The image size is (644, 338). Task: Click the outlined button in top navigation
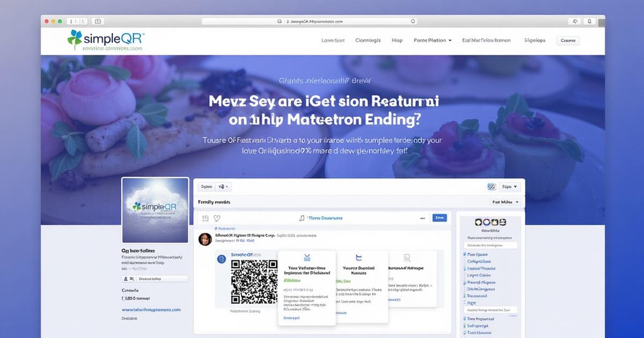pyautogui.click(x=568, y=40)
